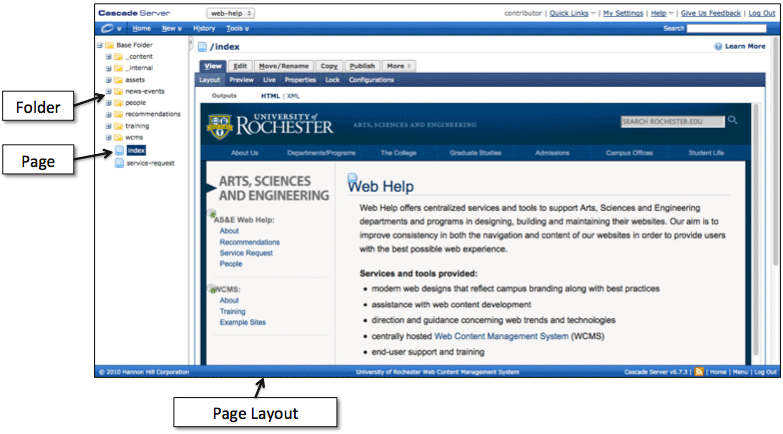783x434 pixels.
Task: Click Give Us Feedback link
Action: pos(711,13)
